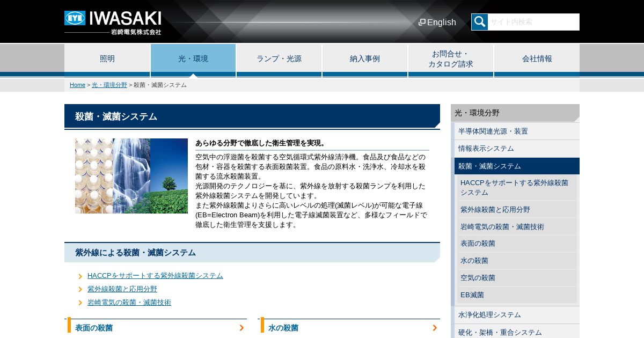Open the 照明 navigation tab
The width and height of the screenshot is (644, 338).
[x=107, y=59]
